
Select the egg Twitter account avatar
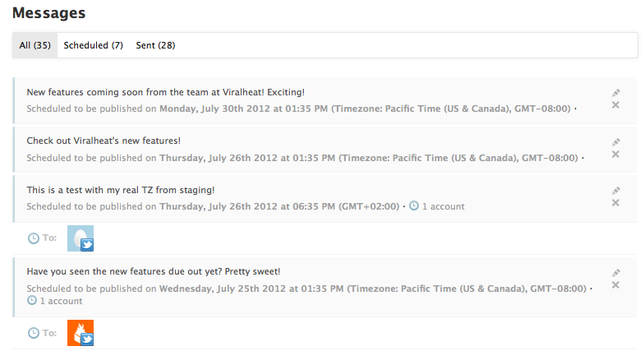(x=80, y=238)
